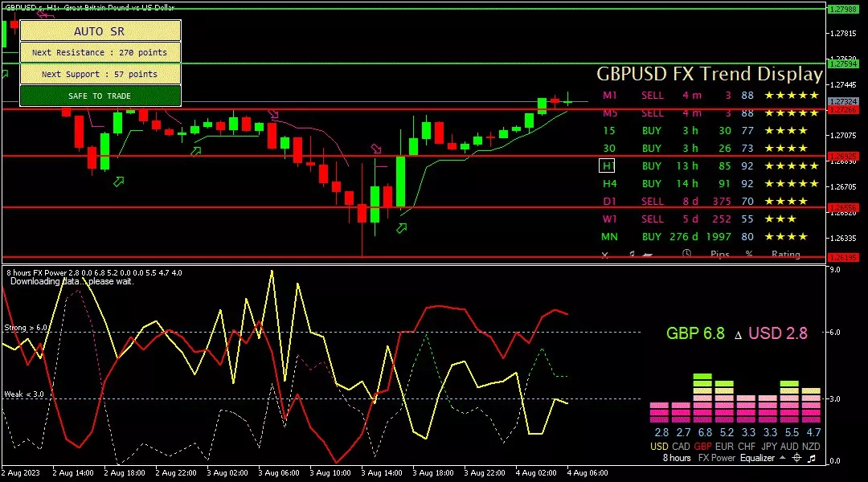Click the 1.26556 red support price label
Image resolution: width=868 pixels, height=482 pixels.
(842, 207)
